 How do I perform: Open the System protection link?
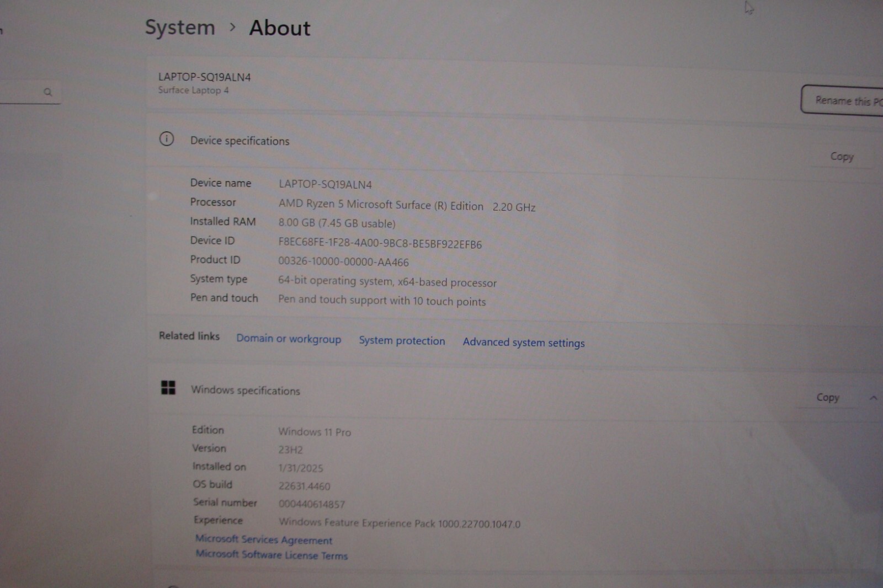coord(402,340)
